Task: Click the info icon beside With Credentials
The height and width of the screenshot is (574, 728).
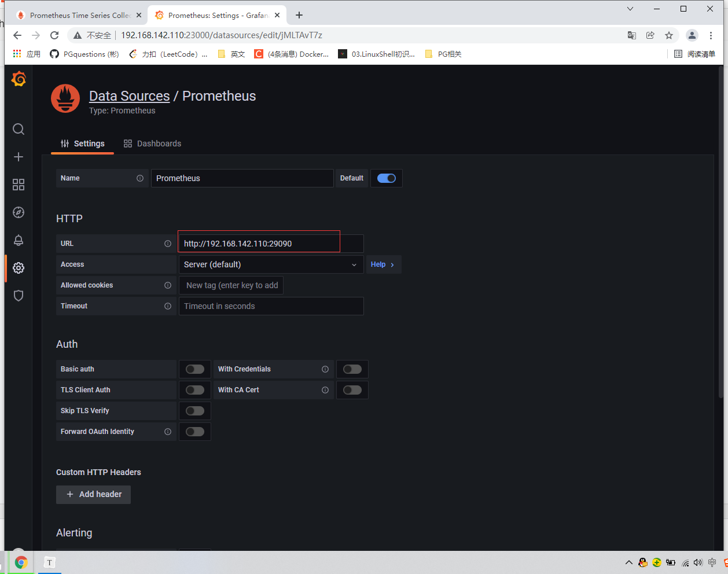Action: (325, 369)
